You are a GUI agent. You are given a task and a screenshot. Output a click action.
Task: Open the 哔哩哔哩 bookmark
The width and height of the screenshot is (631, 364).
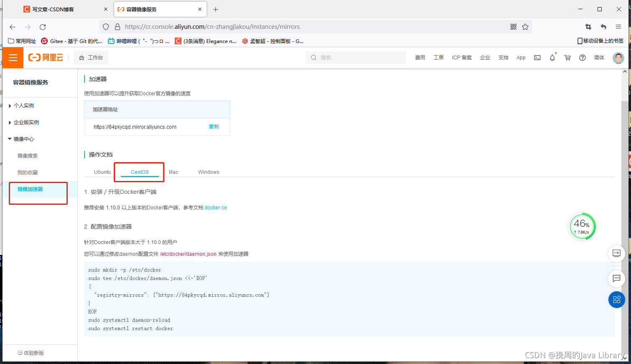tap(138, 41)
